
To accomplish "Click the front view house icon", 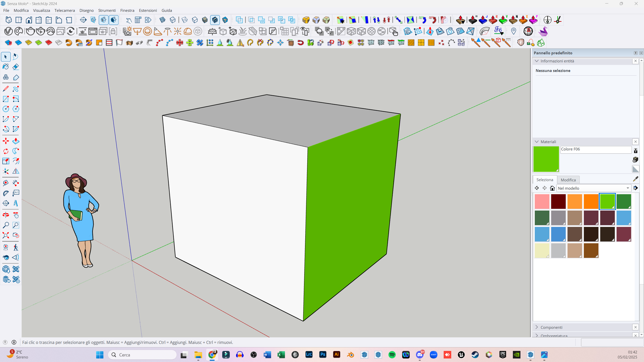I will click(x=29, y=20).
